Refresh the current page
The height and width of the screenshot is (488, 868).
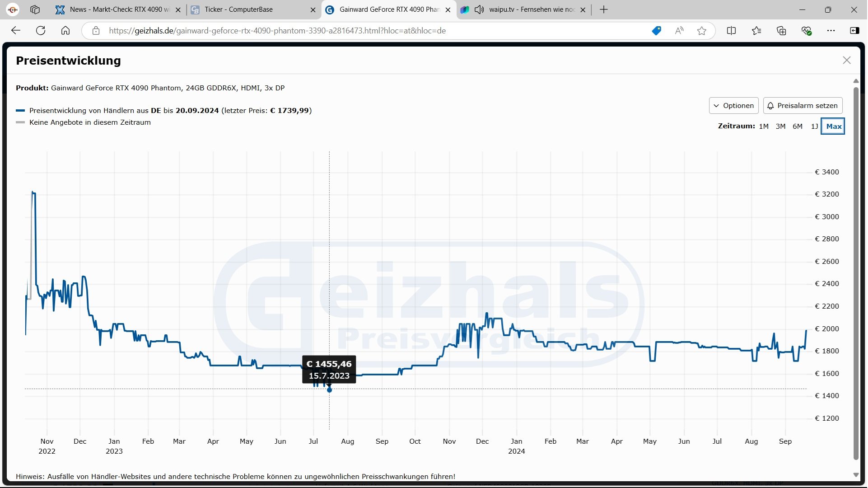[x=41, y=31]
